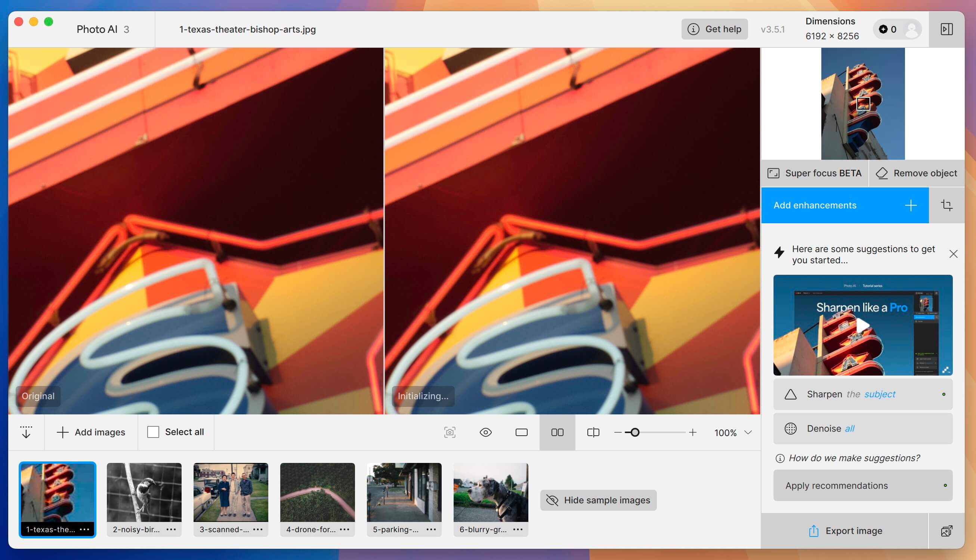Collapse the right sidebar panel icon
This screenshot has width=976, height=560.
tap(946, 29)
